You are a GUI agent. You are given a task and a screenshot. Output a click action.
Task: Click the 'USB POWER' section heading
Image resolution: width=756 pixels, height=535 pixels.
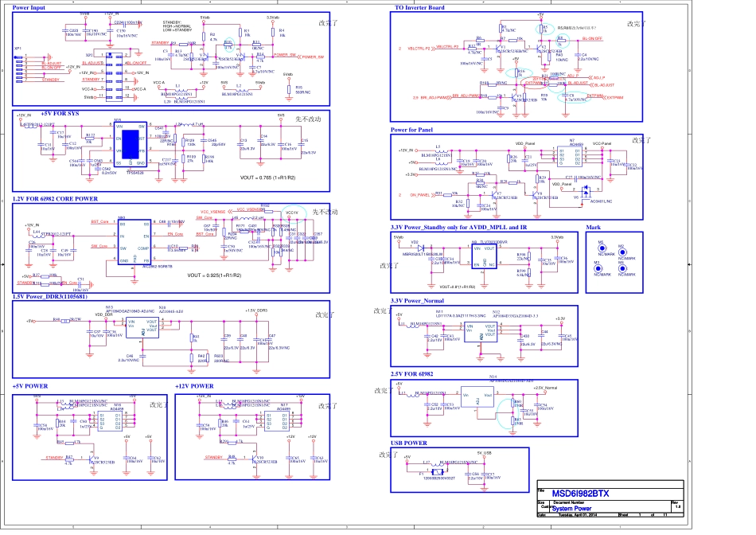coord(409,443)
